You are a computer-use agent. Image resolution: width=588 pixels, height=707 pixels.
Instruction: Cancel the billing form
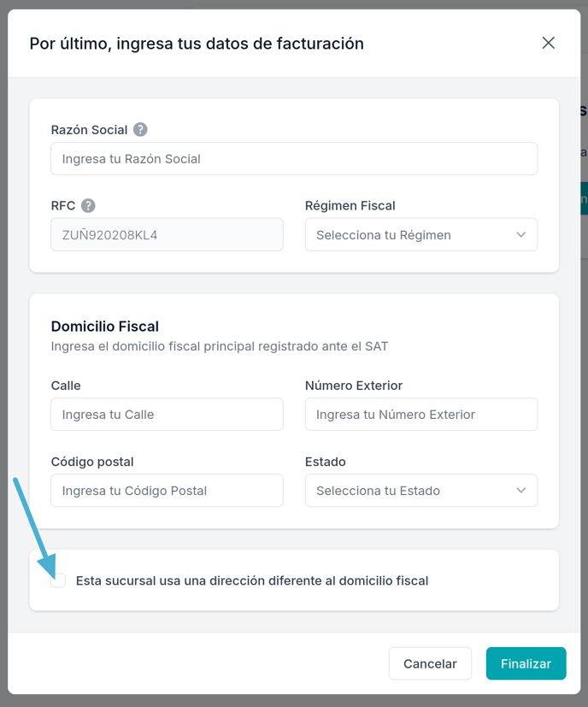pyautogui.click(x=430, y=663)
